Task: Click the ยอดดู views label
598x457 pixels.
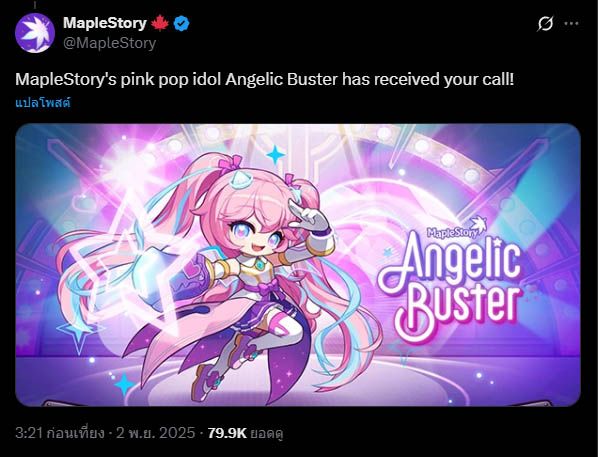Action: pyautogui.click(x=267, y=434)
